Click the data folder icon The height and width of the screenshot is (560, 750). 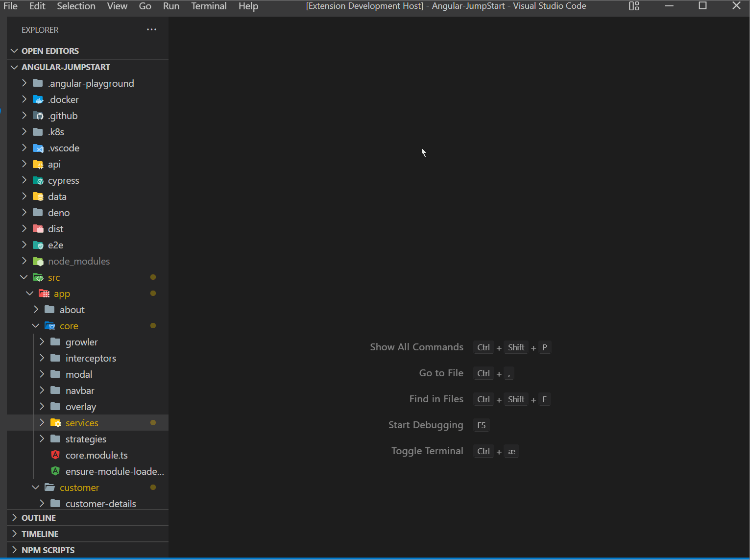click(x=38, y=196)
